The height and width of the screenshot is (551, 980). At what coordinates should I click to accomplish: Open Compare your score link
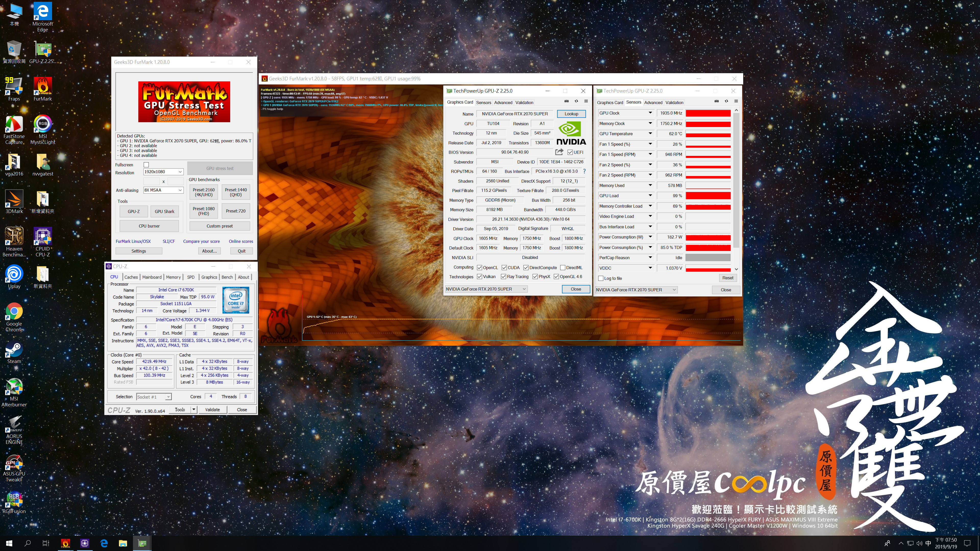point(201,241)
